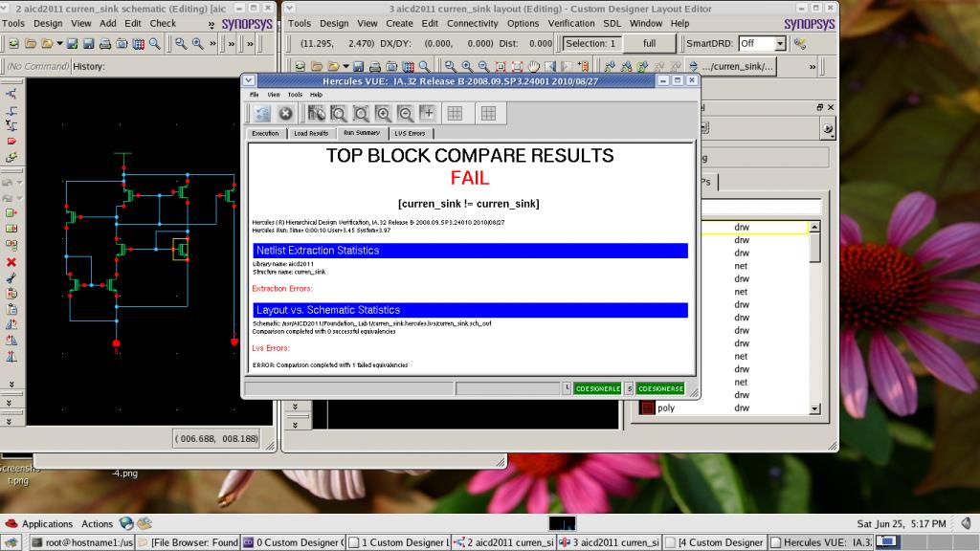Image resolution: width=980 pixels, height=551 pixels.
Task: Open Hercules VUE Help menu
Action: (316, 95)
